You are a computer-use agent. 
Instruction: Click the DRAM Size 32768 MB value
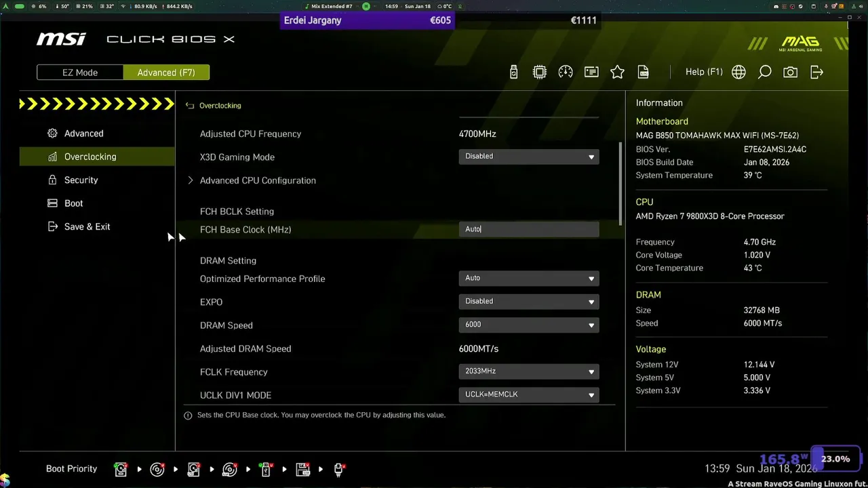point(762,310)
